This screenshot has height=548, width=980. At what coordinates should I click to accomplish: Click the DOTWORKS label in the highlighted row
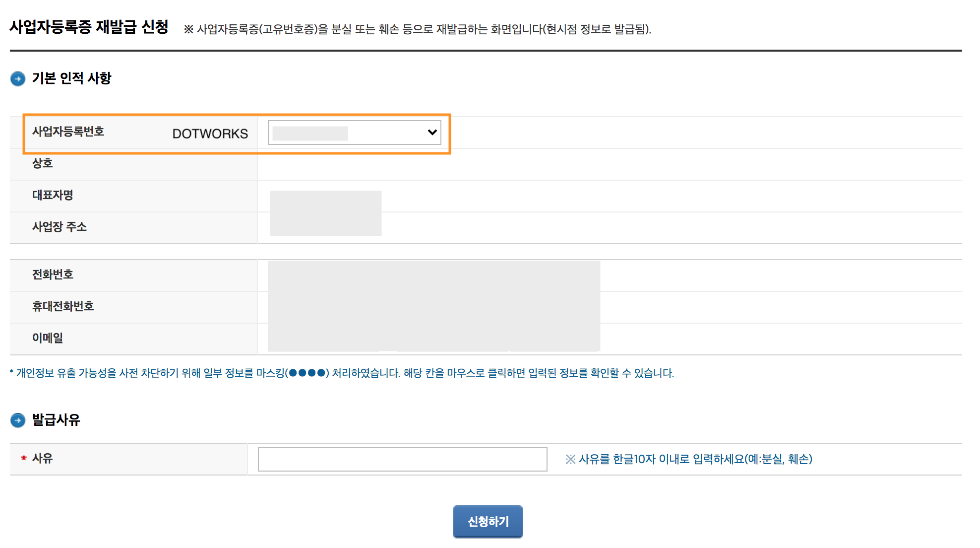click(210, 133)
